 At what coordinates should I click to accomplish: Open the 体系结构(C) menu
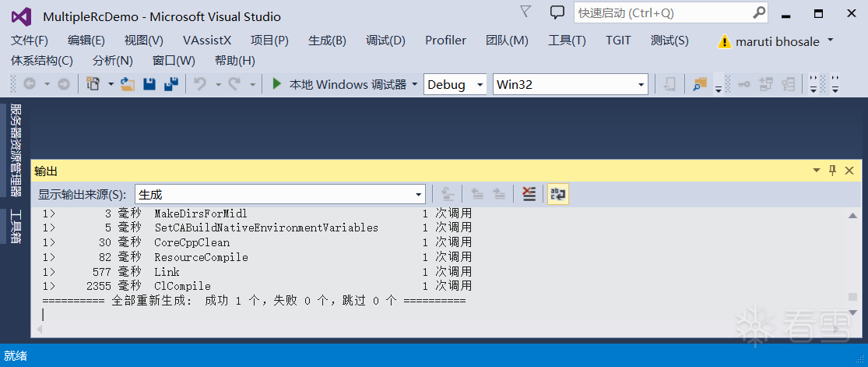point(42,61)
